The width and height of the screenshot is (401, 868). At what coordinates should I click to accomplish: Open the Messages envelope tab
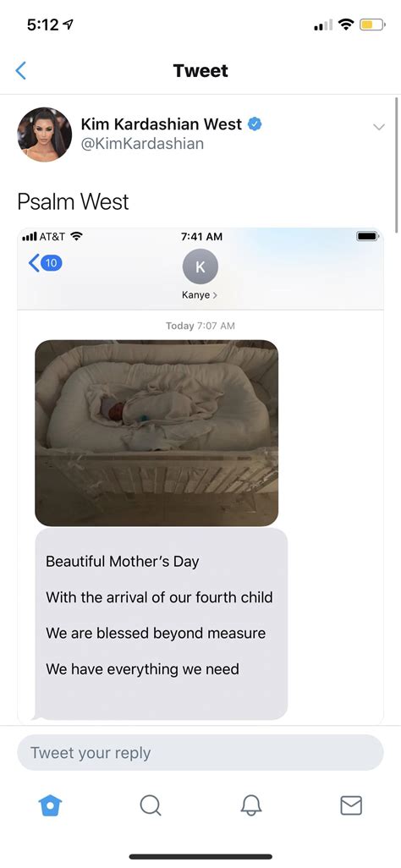[350, 805]
